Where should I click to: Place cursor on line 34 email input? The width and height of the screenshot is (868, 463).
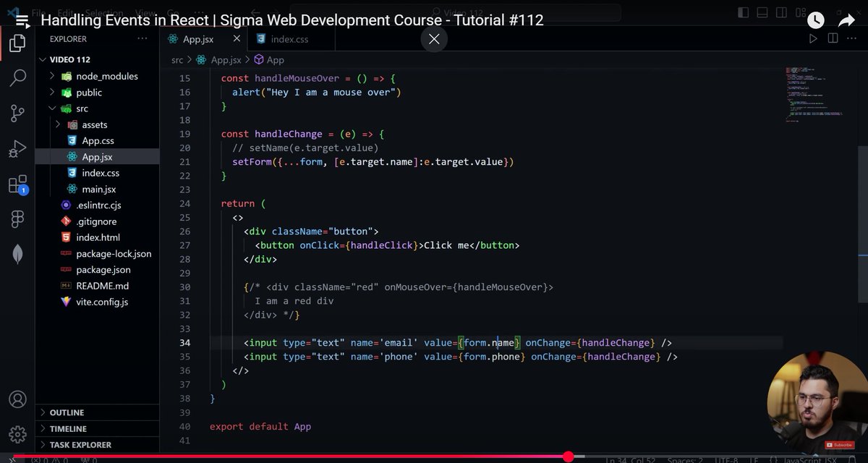coord(458,343)
